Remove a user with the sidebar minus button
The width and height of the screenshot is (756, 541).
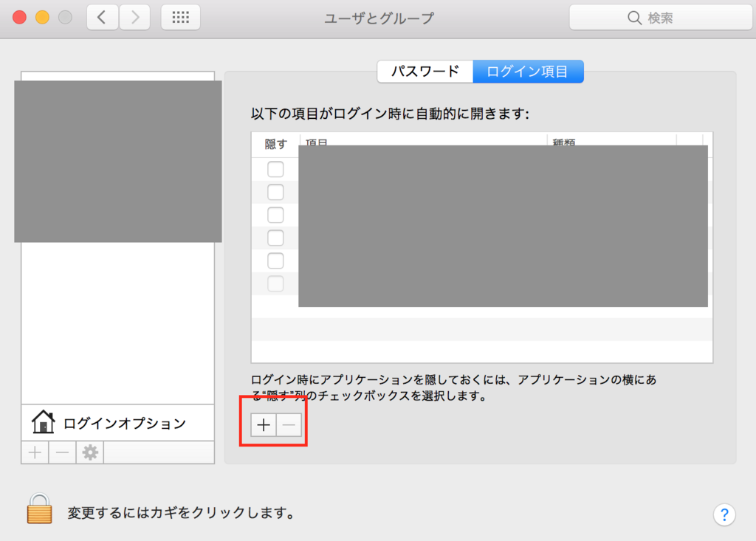[x=62, y=452]
